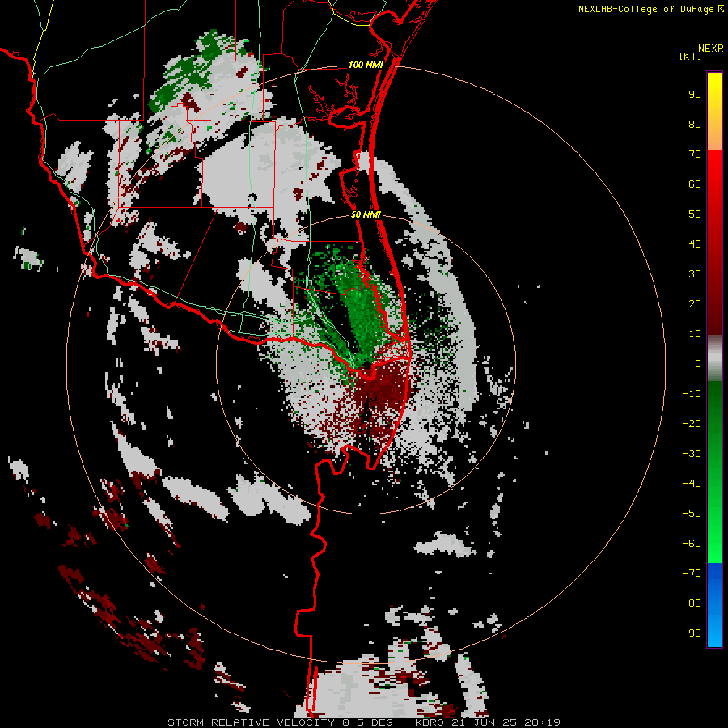
Task: Click the -90 value on the velocity scale
Action: coord(692,633)
